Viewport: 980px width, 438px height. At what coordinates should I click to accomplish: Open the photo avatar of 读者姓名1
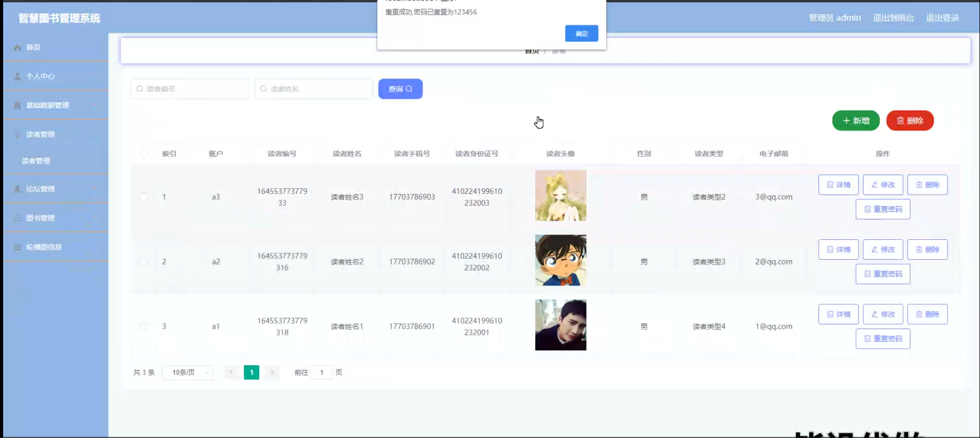click(561, 325)
